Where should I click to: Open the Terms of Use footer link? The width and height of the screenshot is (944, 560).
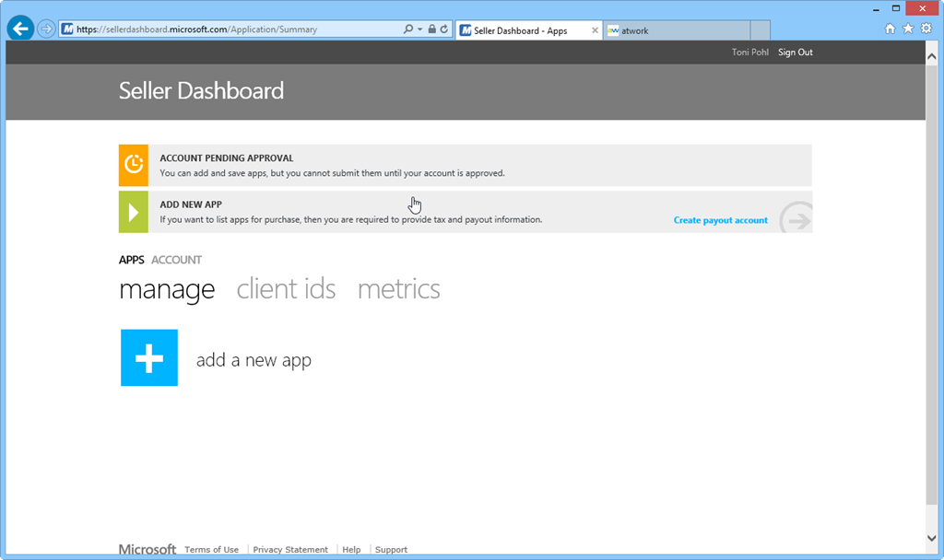[x=211, y=550]
